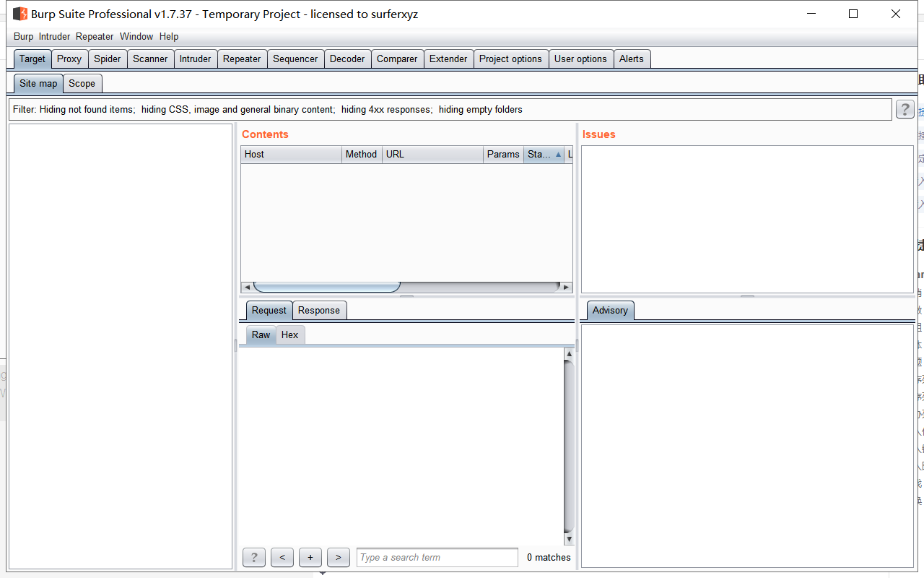Switch to the Scope sub-tab
924x578 pixels.
coord(82,84)
